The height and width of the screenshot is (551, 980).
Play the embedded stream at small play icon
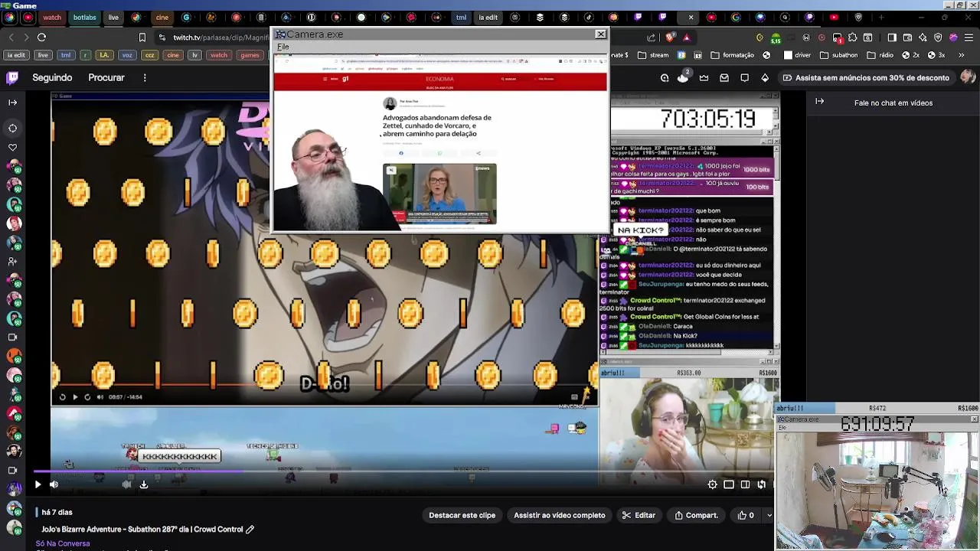pyautogui.click(x=75, y=396)
